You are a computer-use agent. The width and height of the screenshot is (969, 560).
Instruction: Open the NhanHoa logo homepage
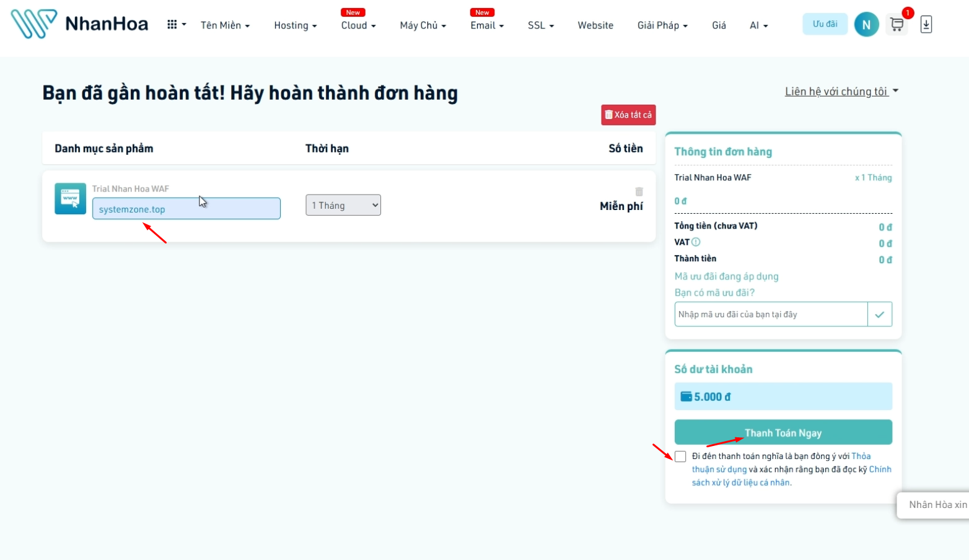pos(79,24)
